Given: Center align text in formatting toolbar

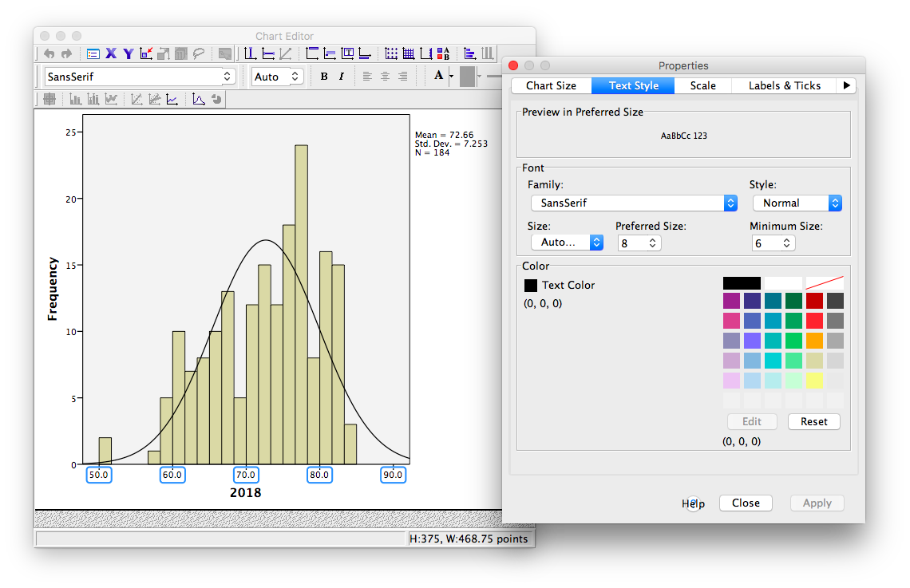Looking at the screenshot, I should coord(385,76).
